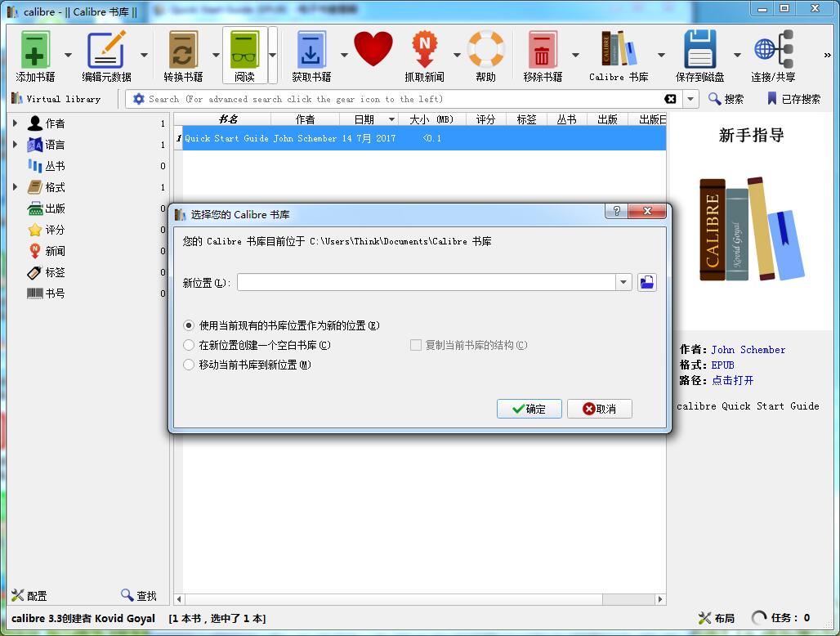Open the Help (帮助) lifebuoy icon
This screenshot has width=840, height=636.
tap(486, 49)
